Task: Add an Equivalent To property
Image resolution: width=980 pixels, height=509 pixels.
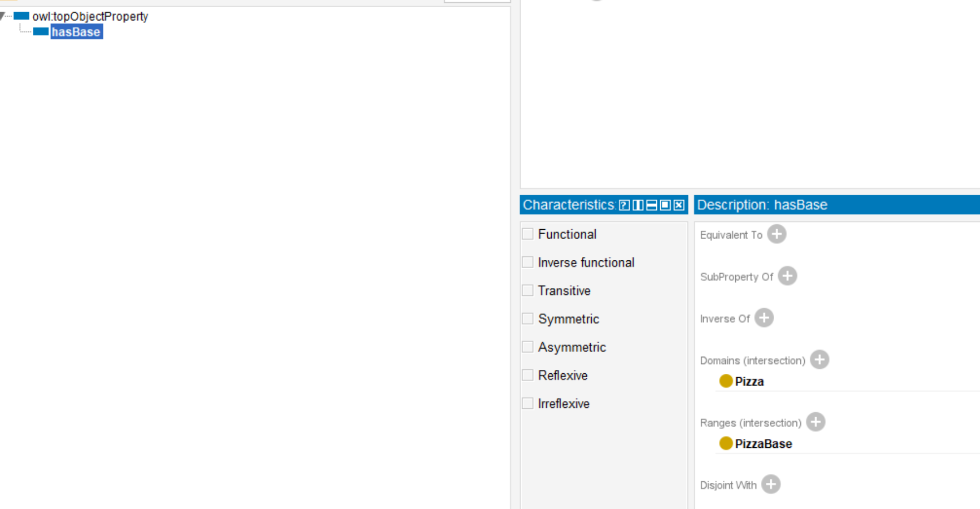Action: point(776,234)
